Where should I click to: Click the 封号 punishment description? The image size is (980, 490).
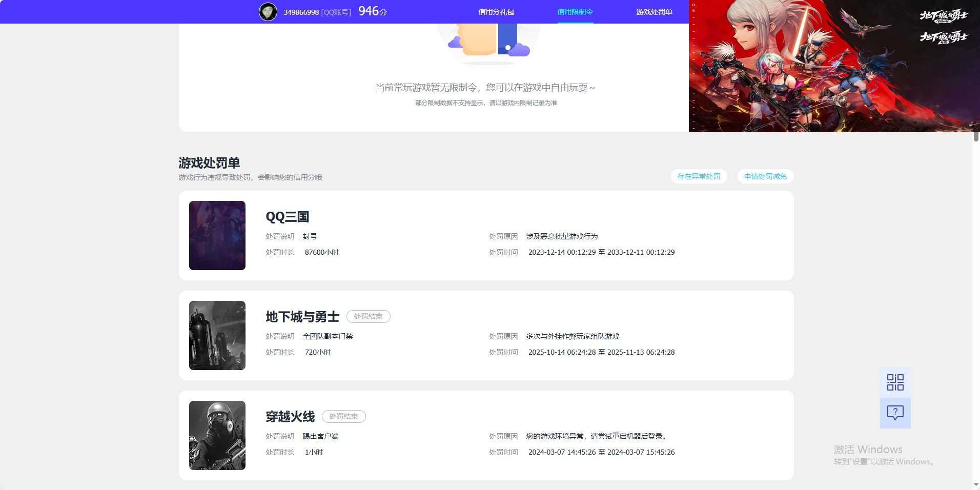pyautogui.click(x=310, y=236)
